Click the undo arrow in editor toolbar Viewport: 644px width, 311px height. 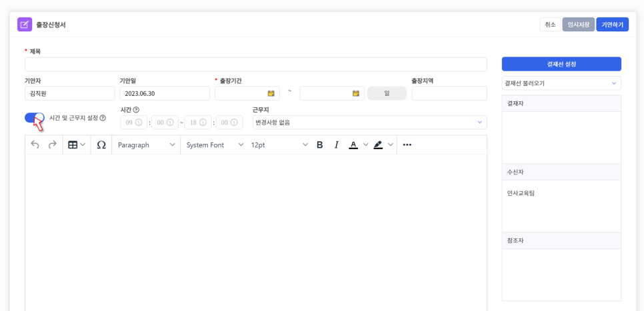[x=35, y=145]
